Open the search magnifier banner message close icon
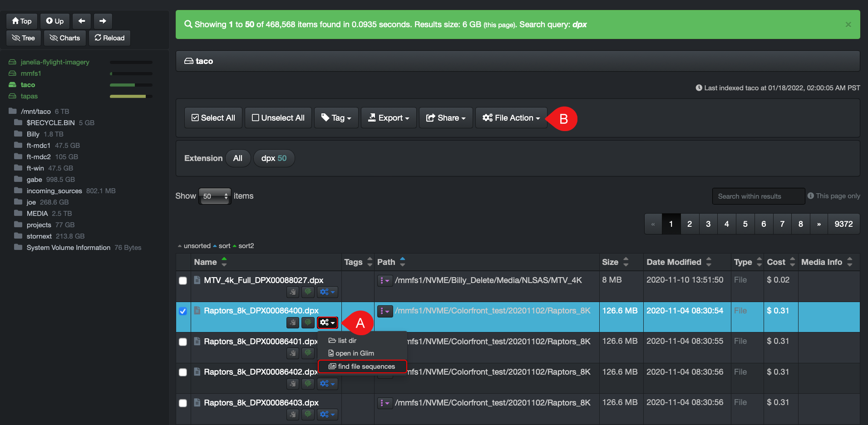 pyautogui.click(x=848, y=24)
